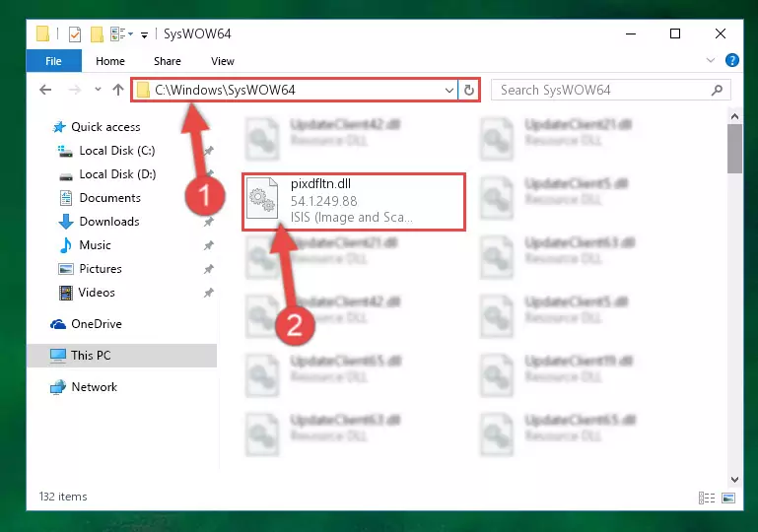Open the File menu tab

coord(53,61)
